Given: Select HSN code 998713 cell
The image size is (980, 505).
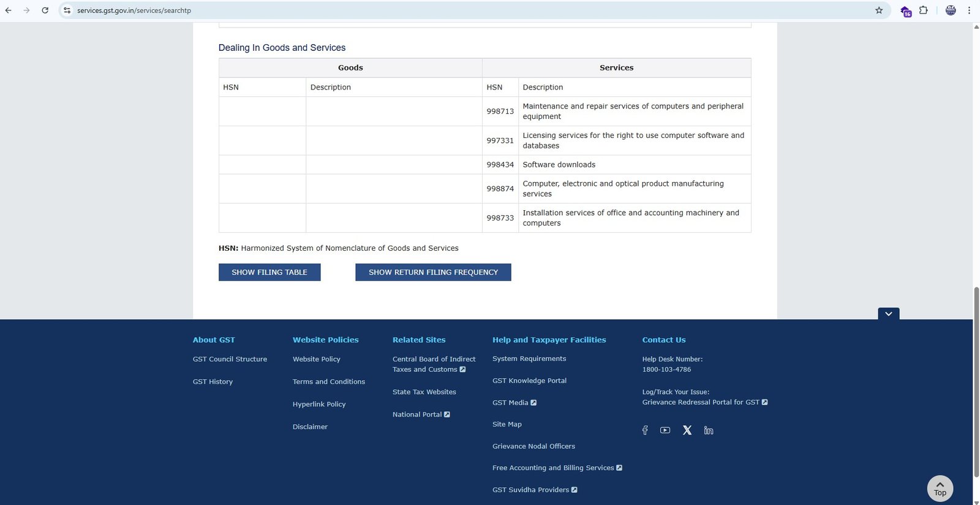Looking at the screenshot, I should pyautogui.click(x=500, y=112).
